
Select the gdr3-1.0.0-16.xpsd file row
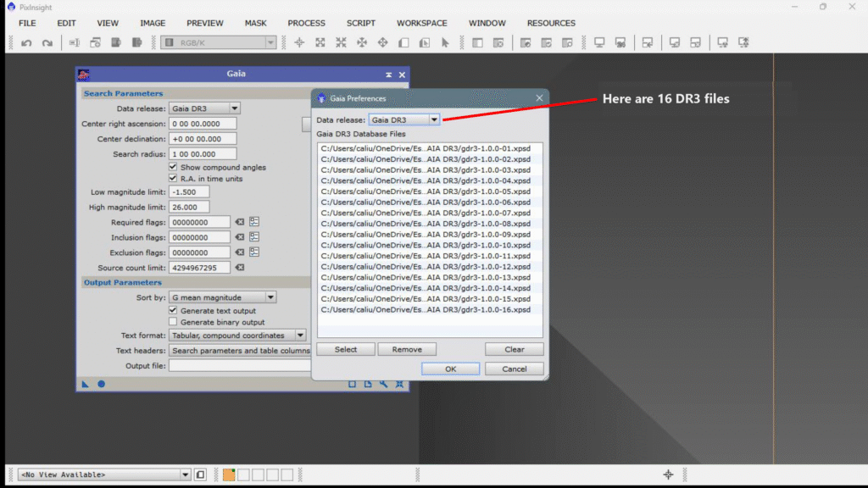coord(430,309)
